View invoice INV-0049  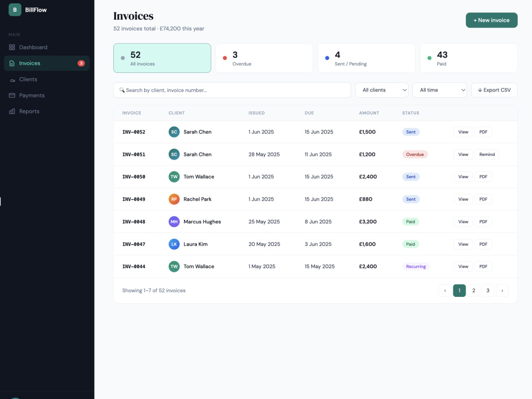pyautogui.click(x=463, y=199)
